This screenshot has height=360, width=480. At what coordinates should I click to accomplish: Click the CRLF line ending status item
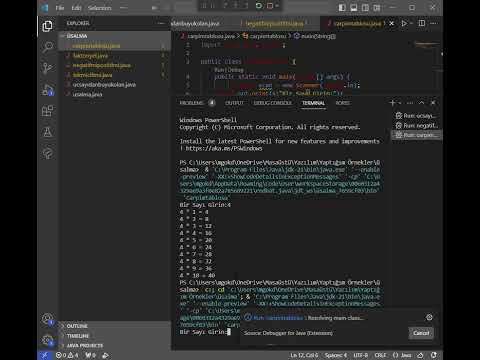point(380,355)
